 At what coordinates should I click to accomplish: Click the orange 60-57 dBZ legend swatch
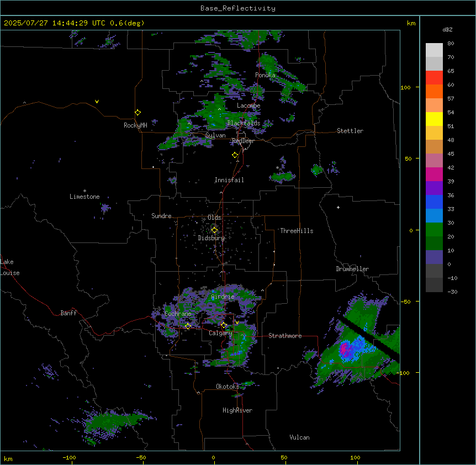434,91
